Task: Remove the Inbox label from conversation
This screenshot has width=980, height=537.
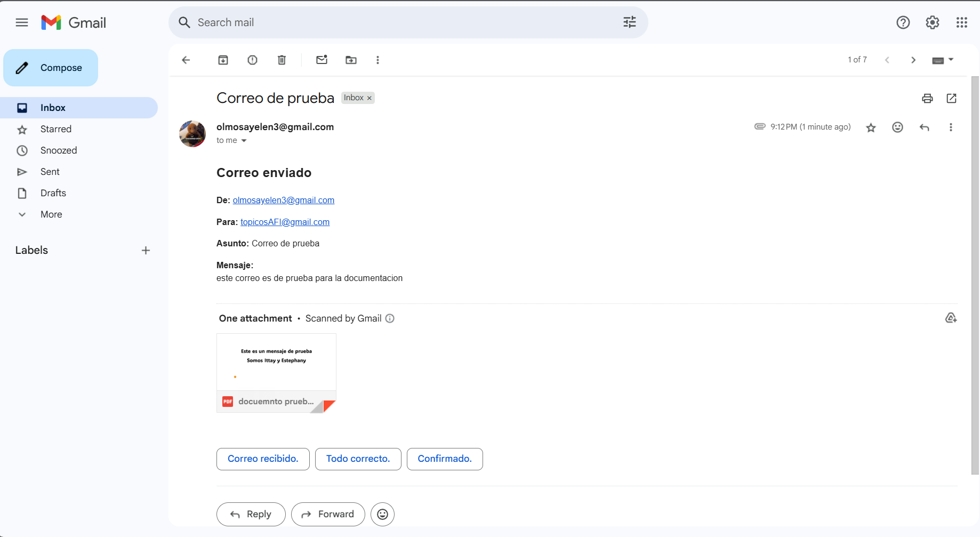Action: [369, 98]
